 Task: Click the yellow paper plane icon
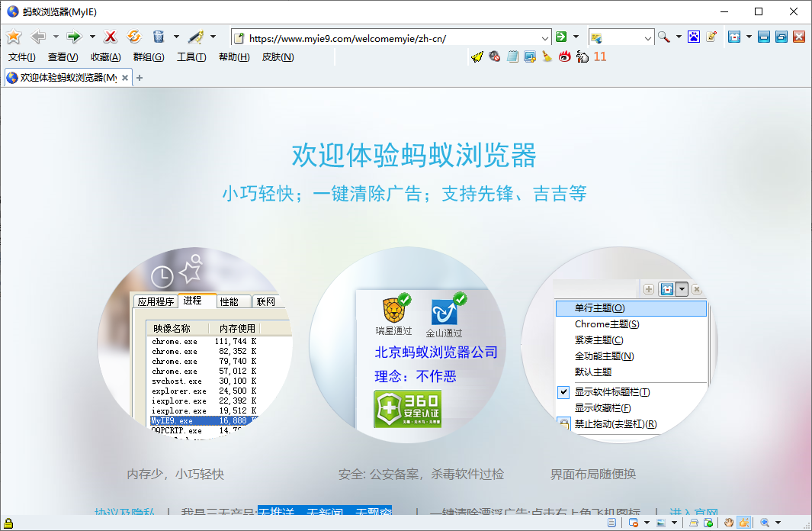pos(477,56)
